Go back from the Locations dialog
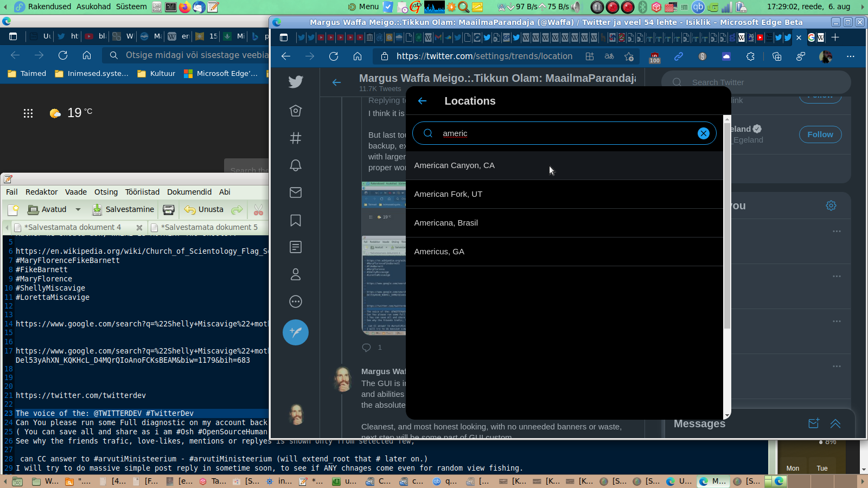Image resolution: width=868 pixels, height=488 pixels. point(423,101)
